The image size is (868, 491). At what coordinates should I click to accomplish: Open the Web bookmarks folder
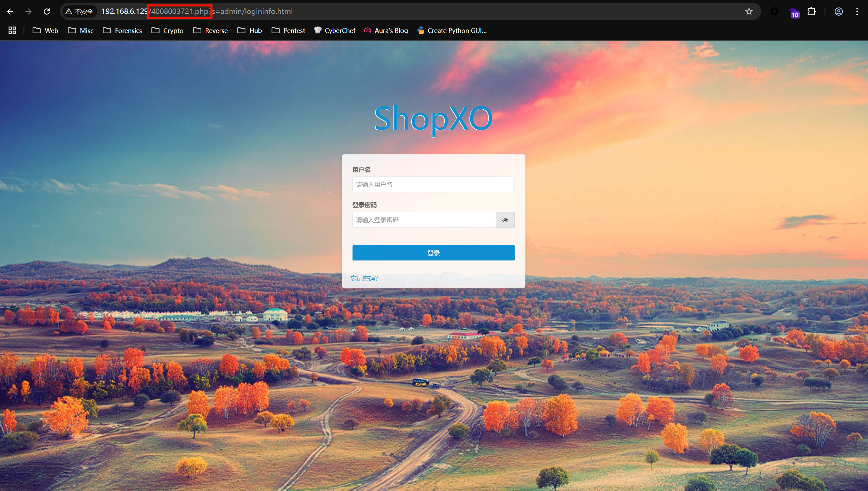point(45,31)
